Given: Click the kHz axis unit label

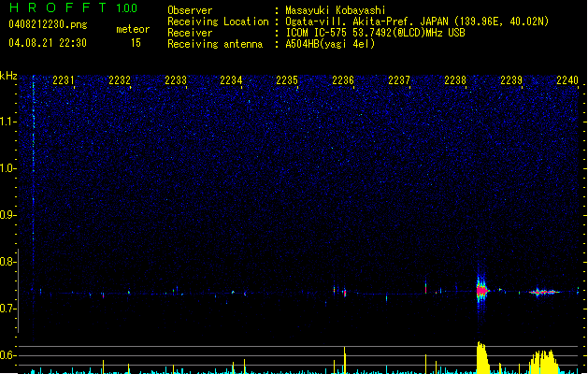Looking at the screenshot, I should pyautogui.click(x=8, y=76).
